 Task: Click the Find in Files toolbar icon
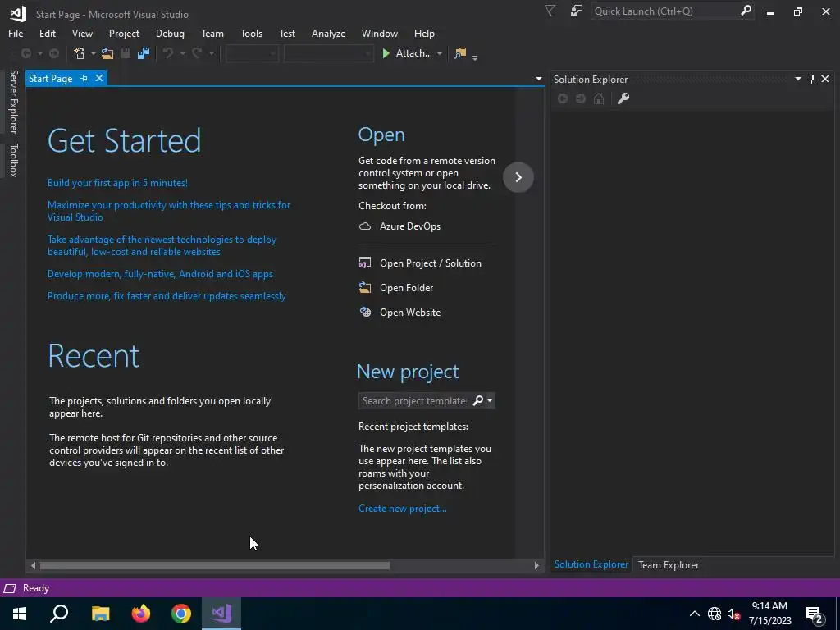pyautogui.click(x=460, y=53)
